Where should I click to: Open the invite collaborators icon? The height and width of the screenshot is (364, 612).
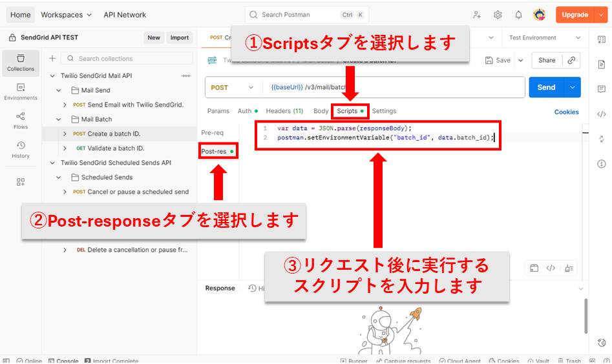477,15
